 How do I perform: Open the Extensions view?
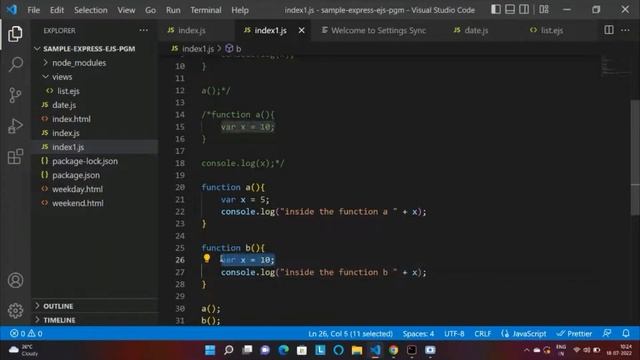tap(15, 156)
